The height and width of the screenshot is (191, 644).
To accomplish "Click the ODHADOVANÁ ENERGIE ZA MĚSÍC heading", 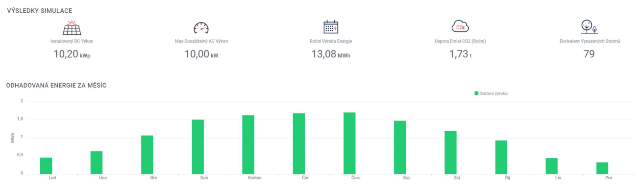I will pyautogui.click(x=56, y=85).
